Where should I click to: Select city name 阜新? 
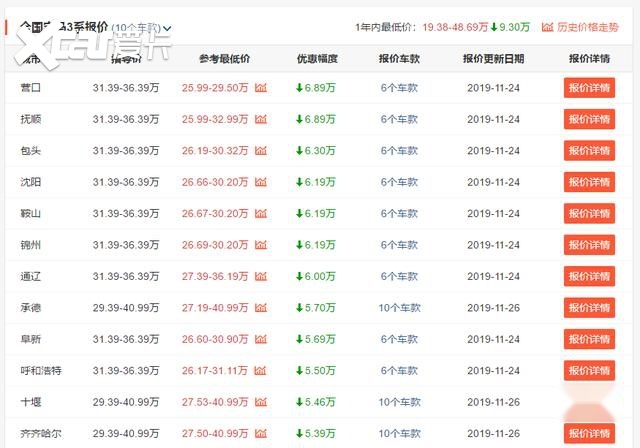tap(31, 339)
